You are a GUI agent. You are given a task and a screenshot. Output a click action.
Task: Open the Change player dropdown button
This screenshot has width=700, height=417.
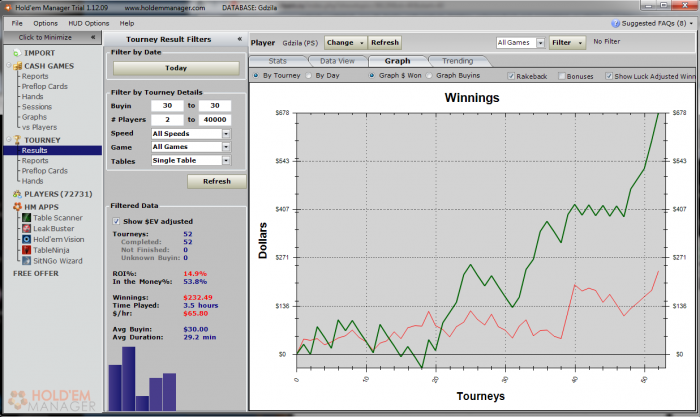(346, 42)
